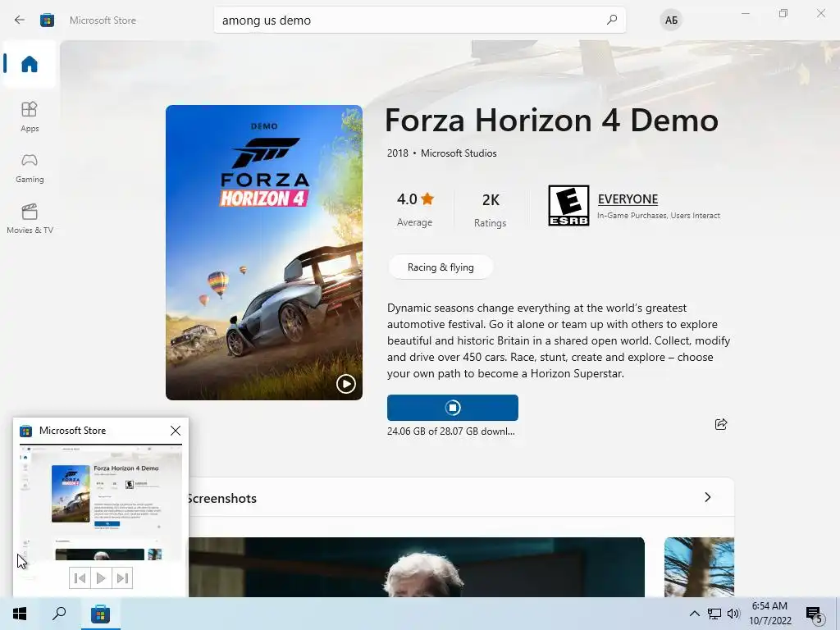Open the notification center with 5 notifications
This screenshot has width=840, height=630.
click(815, 614)
